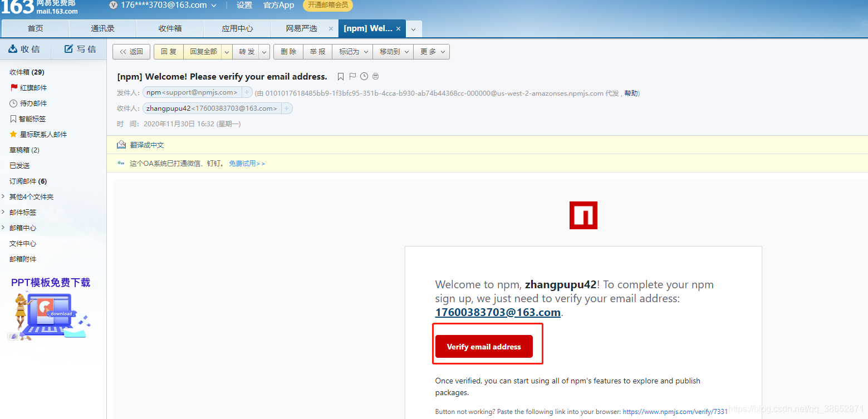The image size is (868, 419).
Task: Click sender chip npm<support@npmjs.com>
Action: pyautogui.click(x=192, y=92)
